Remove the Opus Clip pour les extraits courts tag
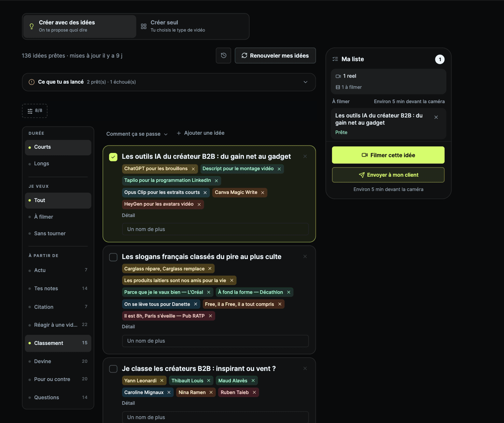Image resolution: width=504 pixels, height=423 pixels. (205, 193)
